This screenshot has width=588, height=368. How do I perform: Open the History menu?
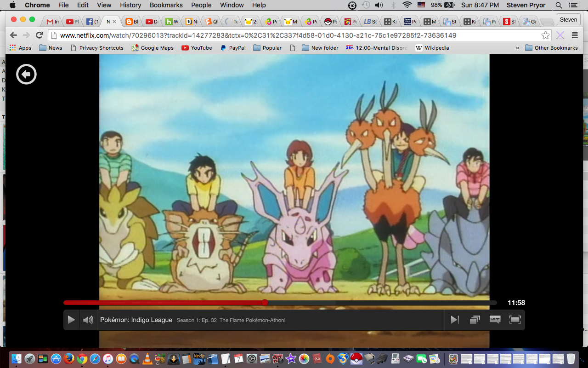(x=130, y=5)
